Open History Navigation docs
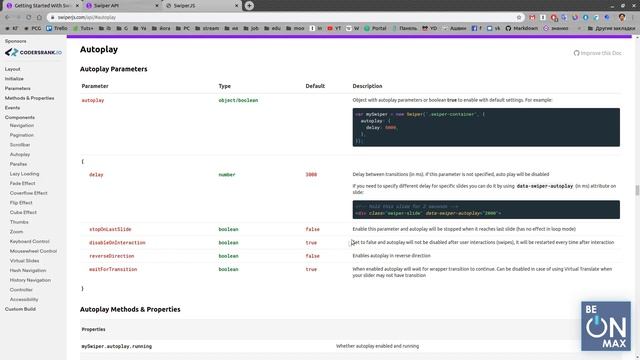Screen dimensions: 640x360 pos(30,280)
